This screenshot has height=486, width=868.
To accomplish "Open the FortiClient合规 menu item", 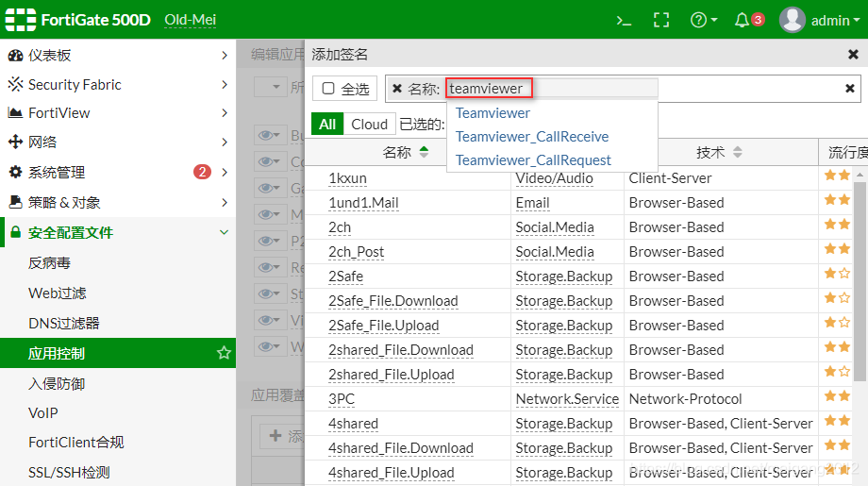I will (x=75, y=443).
